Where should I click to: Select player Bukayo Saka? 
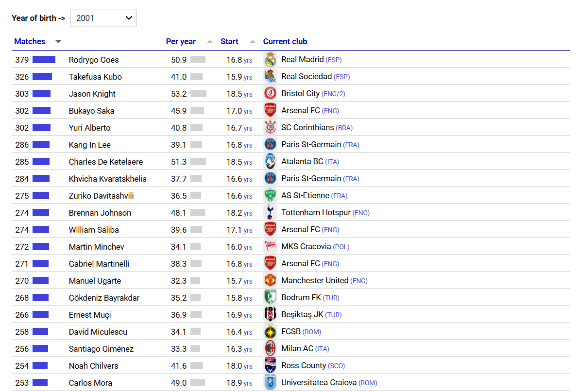click(91, 111)
